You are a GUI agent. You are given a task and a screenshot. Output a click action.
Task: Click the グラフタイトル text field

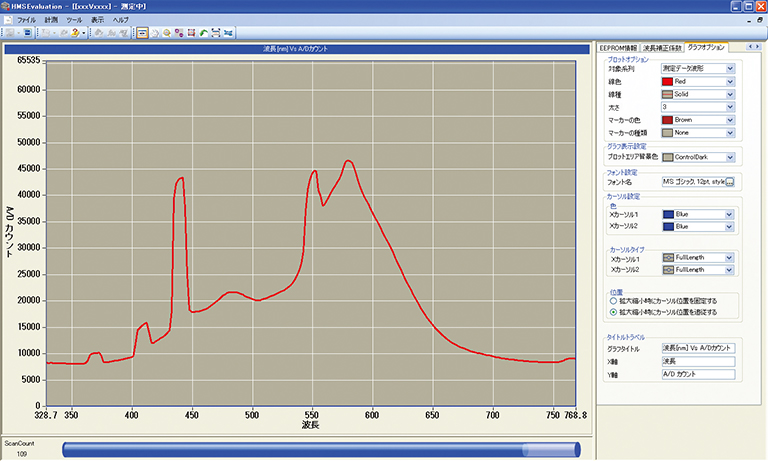coord(698,348)
